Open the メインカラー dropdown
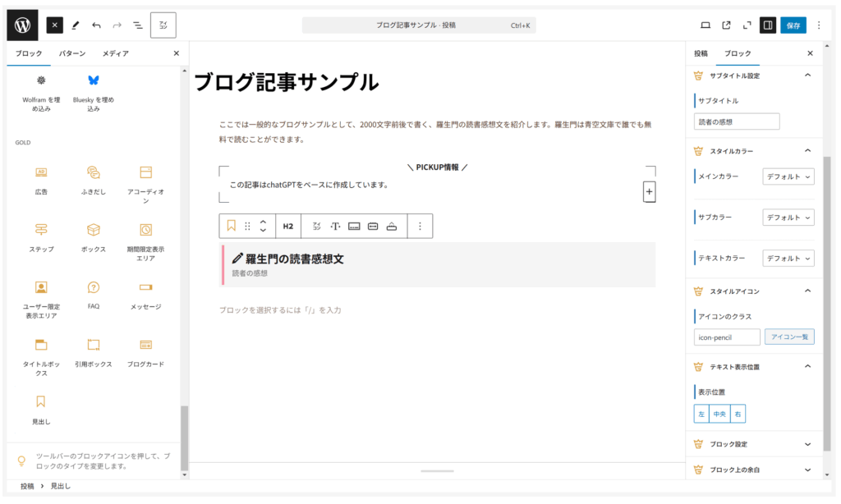The image size is (841, 504). [788, 176]
